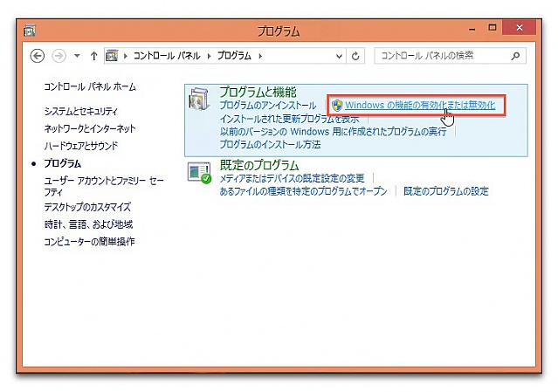Click the shield icon beside Windows の機能
Image resolution: width=558 pixels, height=392 pixels.
pyautogui.click(x=337, y=106)
